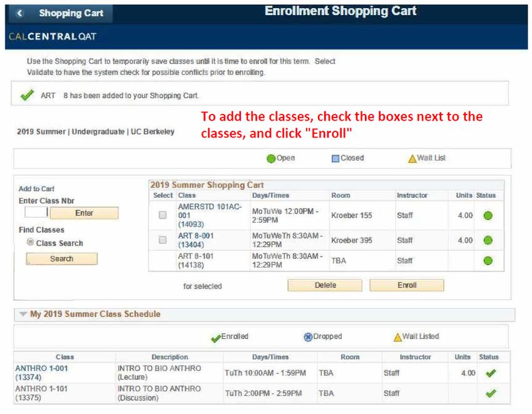Check the box for ART 8-001

(x=163, y=240)
